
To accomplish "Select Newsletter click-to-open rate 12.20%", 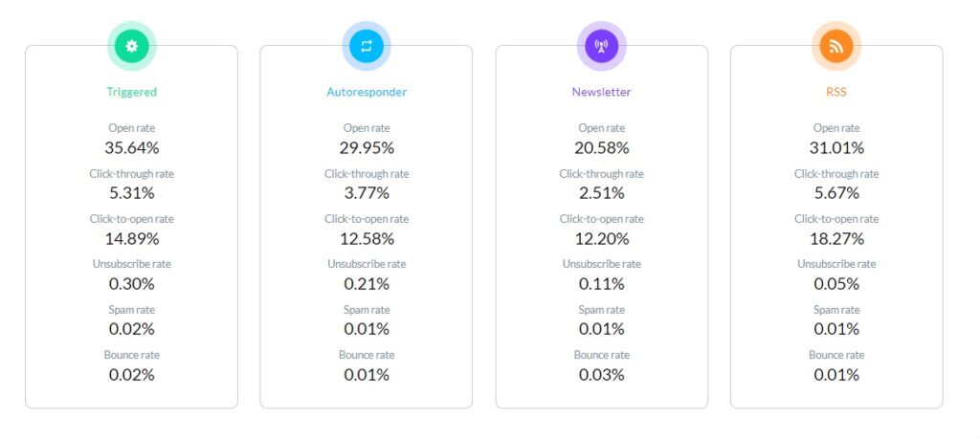I will click(x=601, y=239).
